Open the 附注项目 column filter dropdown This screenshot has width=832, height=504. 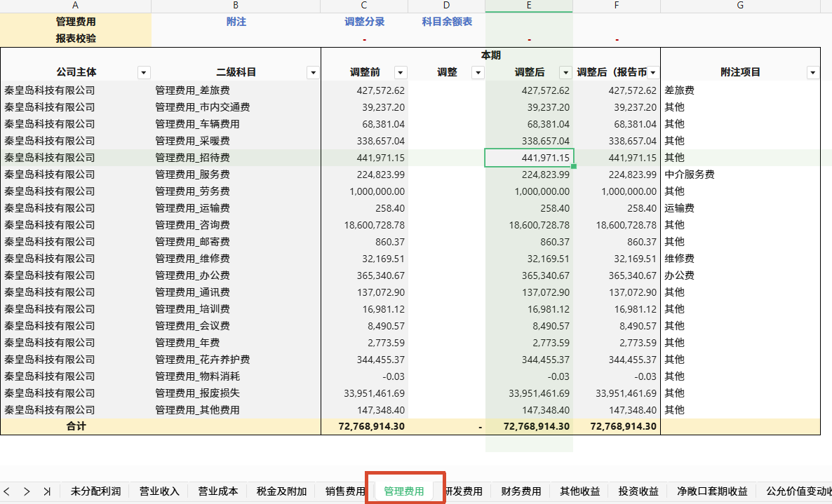click(812, 73)
